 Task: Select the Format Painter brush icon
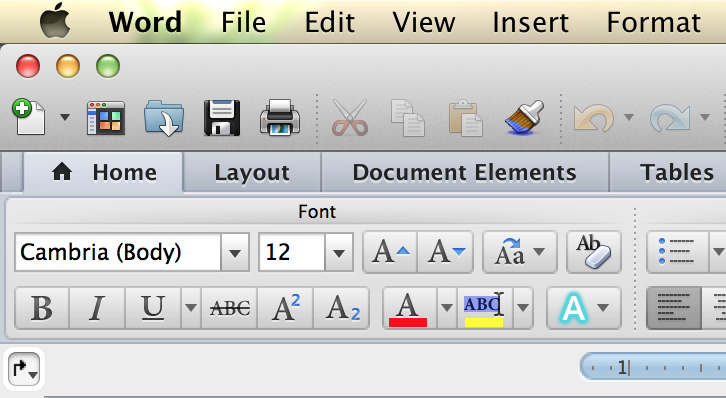(524, 118)
